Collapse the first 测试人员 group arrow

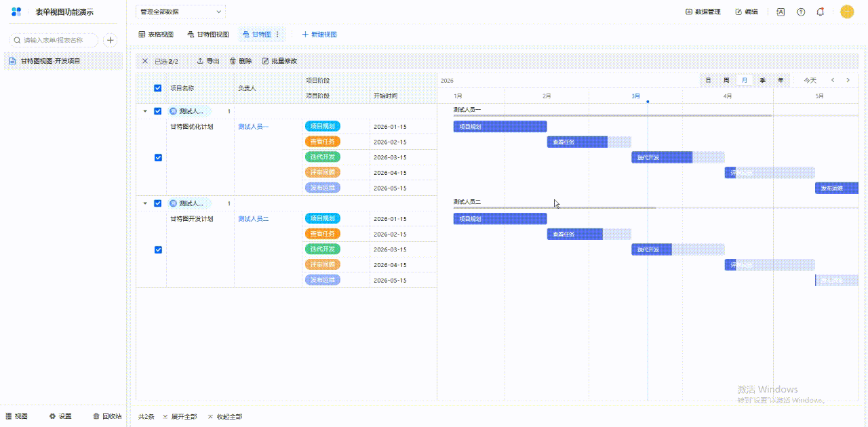coord(144,111)
